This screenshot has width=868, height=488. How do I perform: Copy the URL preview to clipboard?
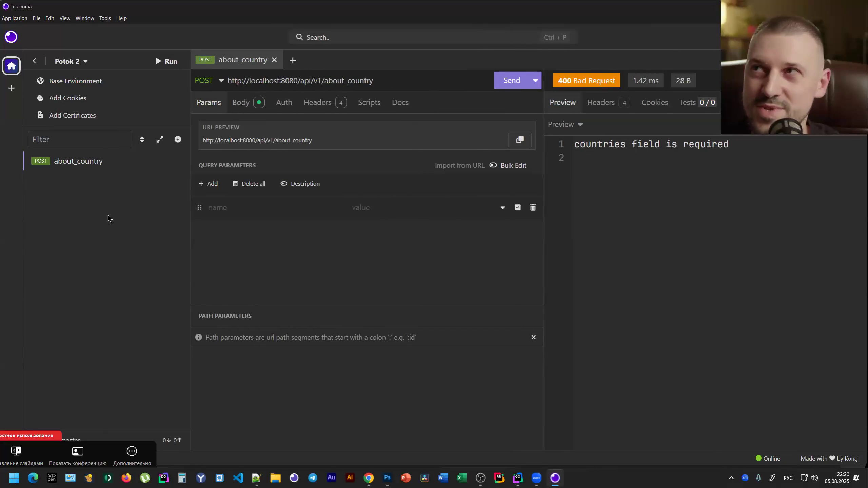(519, 140)
